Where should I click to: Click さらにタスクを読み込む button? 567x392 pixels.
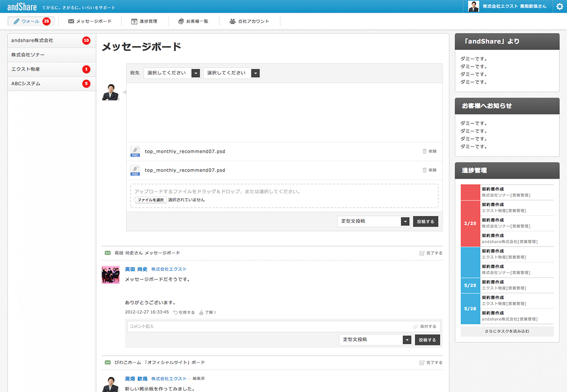click(507, 332)
